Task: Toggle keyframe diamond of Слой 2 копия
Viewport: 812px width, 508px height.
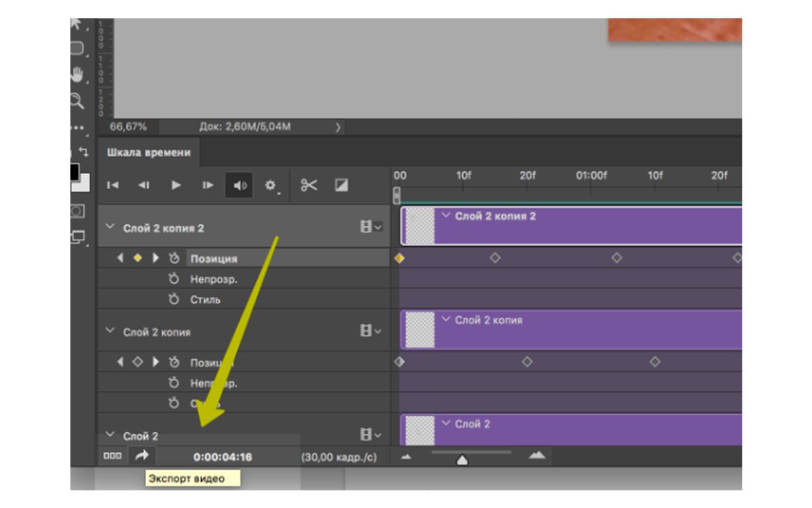Action: [137, 362]
